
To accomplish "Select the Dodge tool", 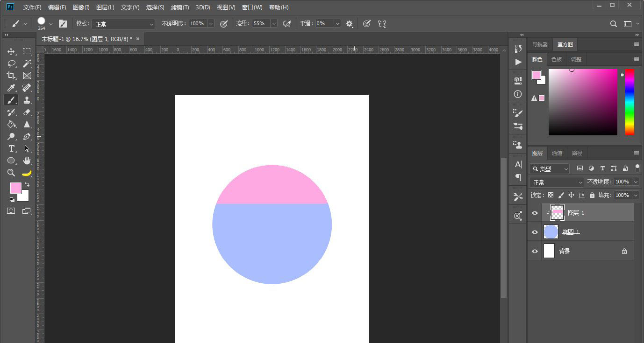I will point(11,136).
